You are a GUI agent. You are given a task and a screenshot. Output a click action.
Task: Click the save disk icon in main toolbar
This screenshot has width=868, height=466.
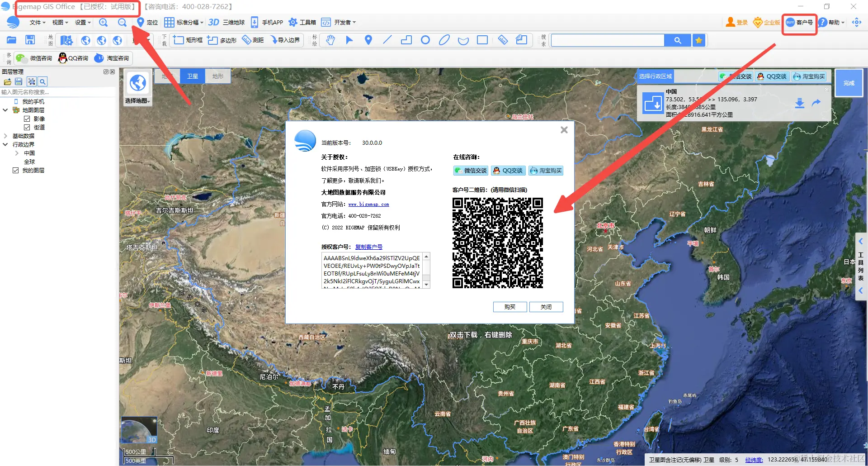tap(30, 40)
